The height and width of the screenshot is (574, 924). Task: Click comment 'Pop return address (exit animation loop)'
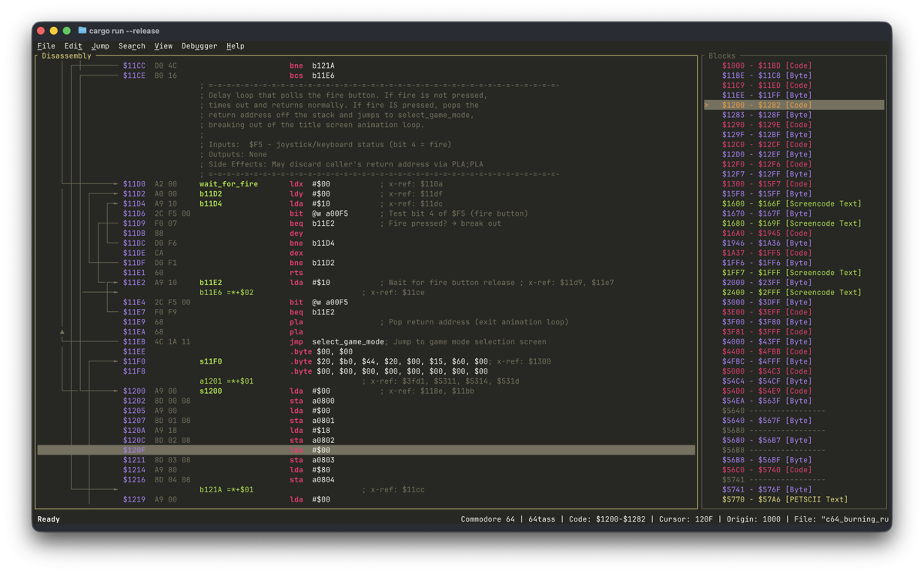(x=474, y=322)
